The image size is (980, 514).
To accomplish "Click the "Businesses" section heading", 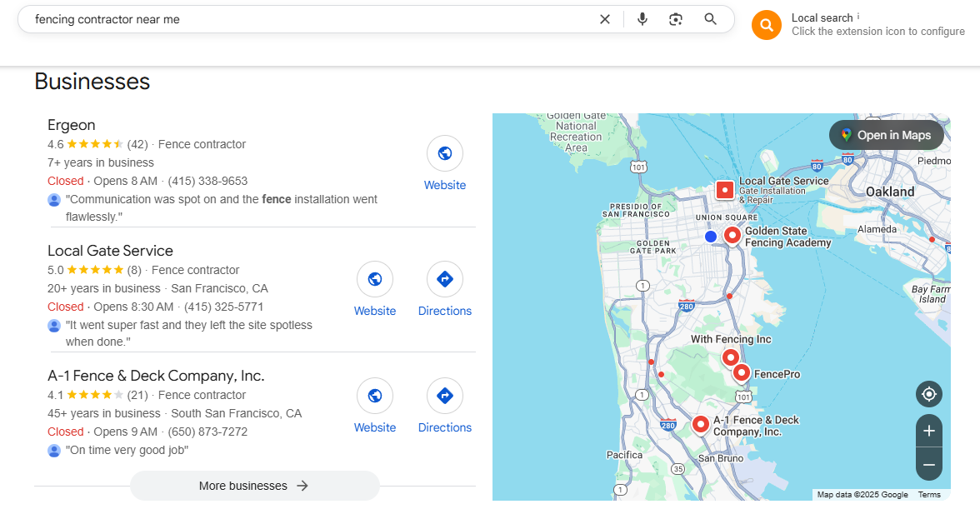I will coord(92,81).
